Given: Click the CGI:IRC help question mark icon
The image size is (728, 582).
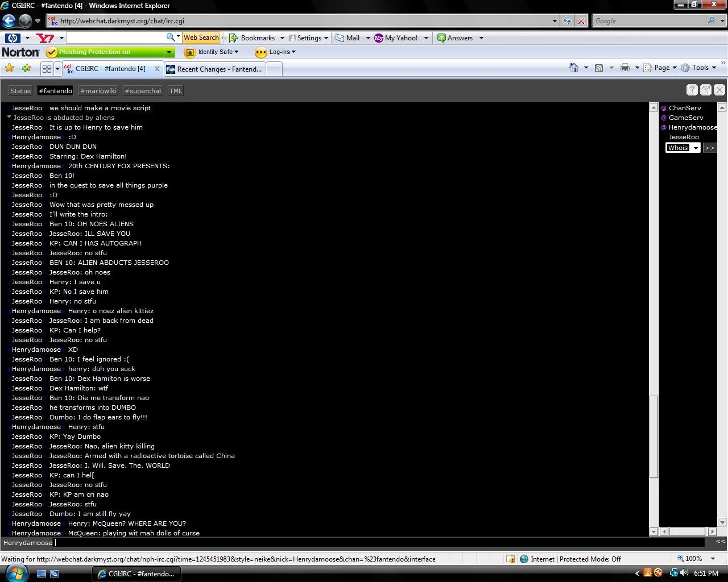Looking at the screenshot, I should (692, 90).
